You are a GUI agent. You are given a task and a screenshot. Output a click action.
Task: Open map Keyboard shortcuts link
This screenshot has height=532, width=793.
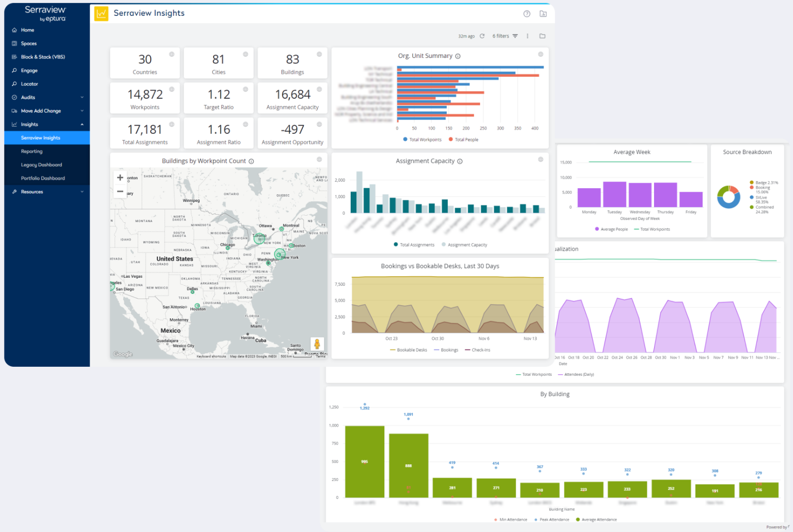(211, 357)
